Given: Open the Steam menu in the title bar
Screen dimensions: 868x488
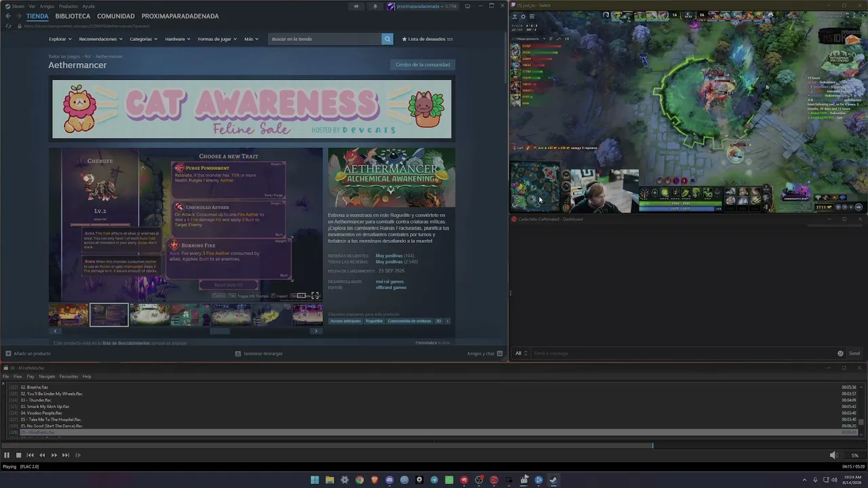Looking at the screenshot, I should tap(18, 6).
